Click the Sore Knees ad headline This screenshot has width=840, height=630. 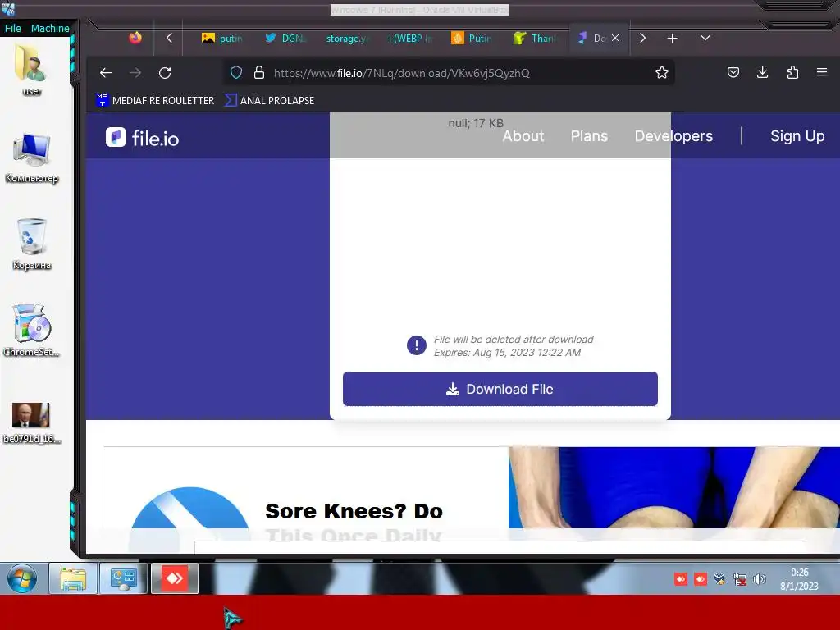354,511
